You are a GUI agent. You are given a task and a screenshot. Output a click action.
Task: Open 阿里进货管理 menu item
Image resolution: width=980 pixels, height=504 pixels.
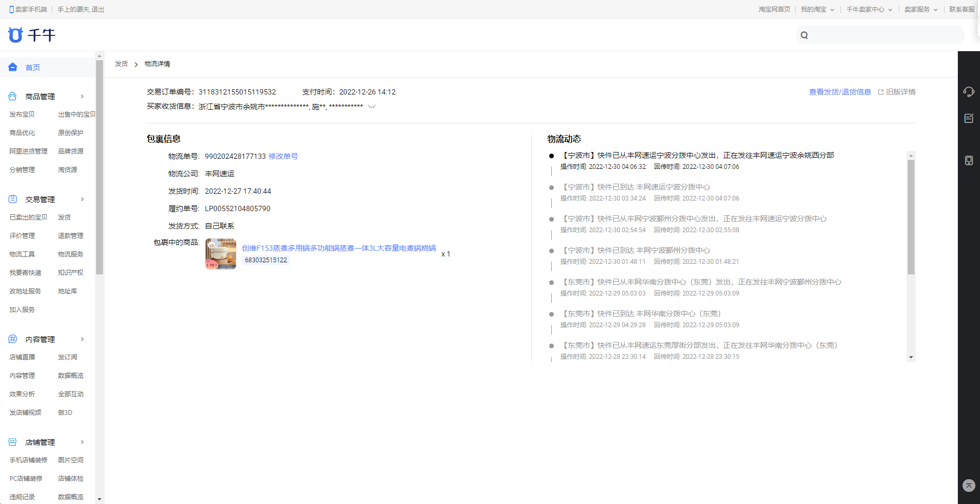[29, 151]
